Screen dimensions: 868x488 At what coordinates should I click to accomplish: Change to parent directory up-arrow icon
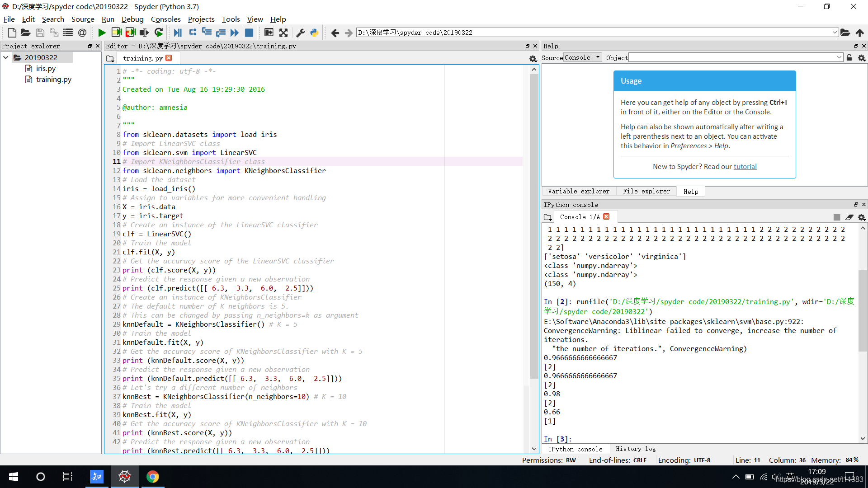coord(859,33)
